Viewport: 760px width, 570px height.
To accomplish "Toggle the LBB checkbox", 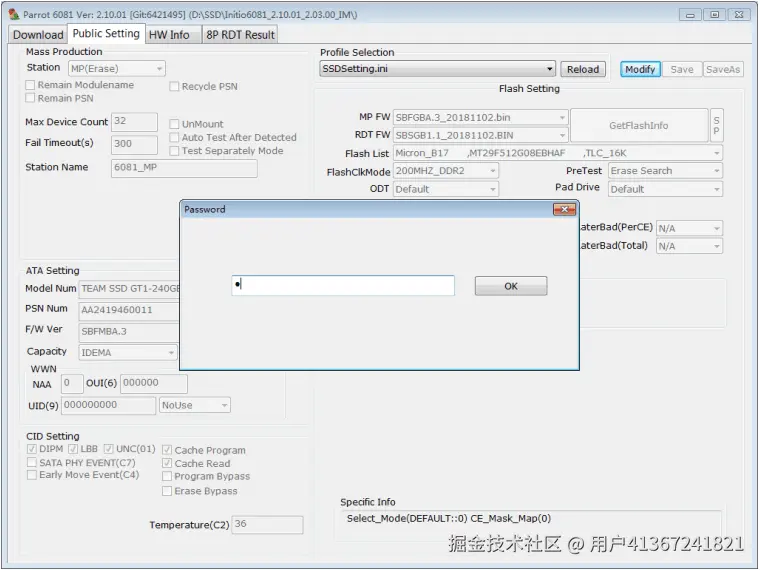I will pos(73,449).
